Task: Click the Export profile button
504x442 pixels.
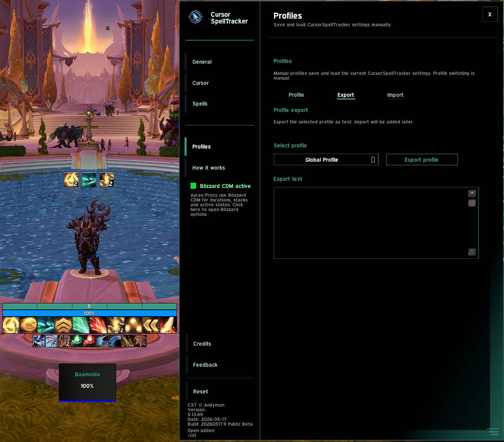Action: tap(422, 160)
